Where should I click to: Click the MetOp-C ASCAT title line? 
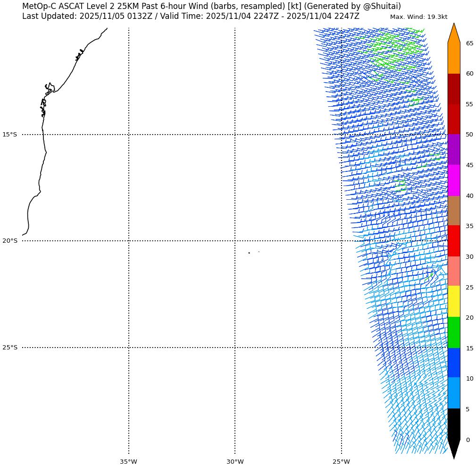click(211, 6)
